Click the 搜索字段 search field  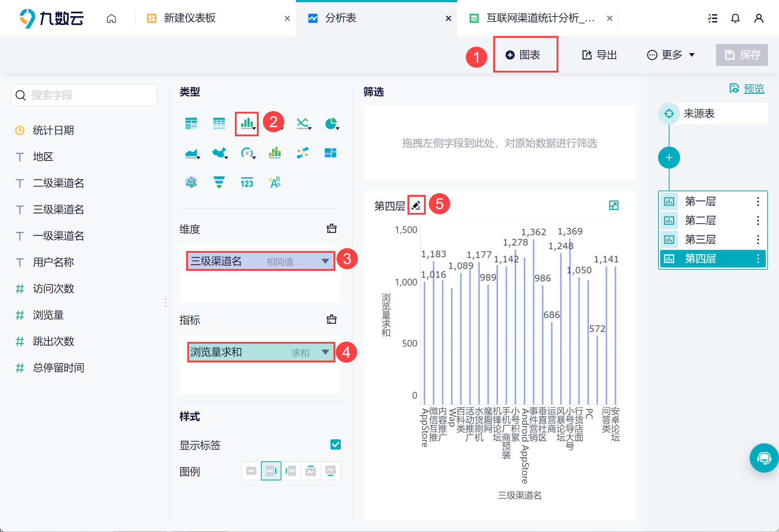[x=84, y=95]
